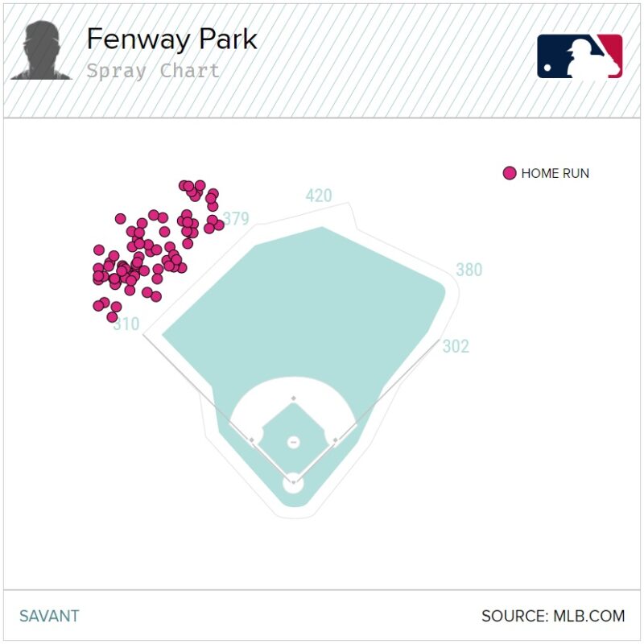Click the 302 right field distance label
The image size is (644, 644).
456,346
